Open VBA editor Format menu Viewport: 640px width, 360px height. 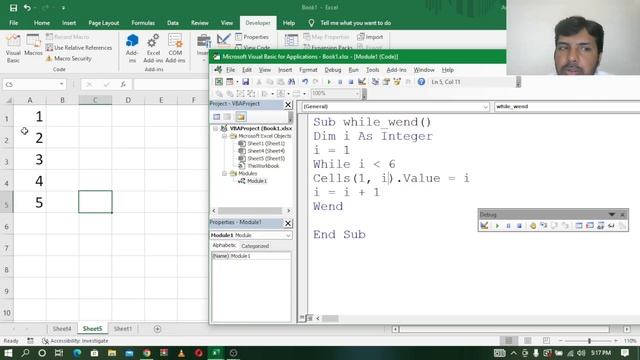308,70
